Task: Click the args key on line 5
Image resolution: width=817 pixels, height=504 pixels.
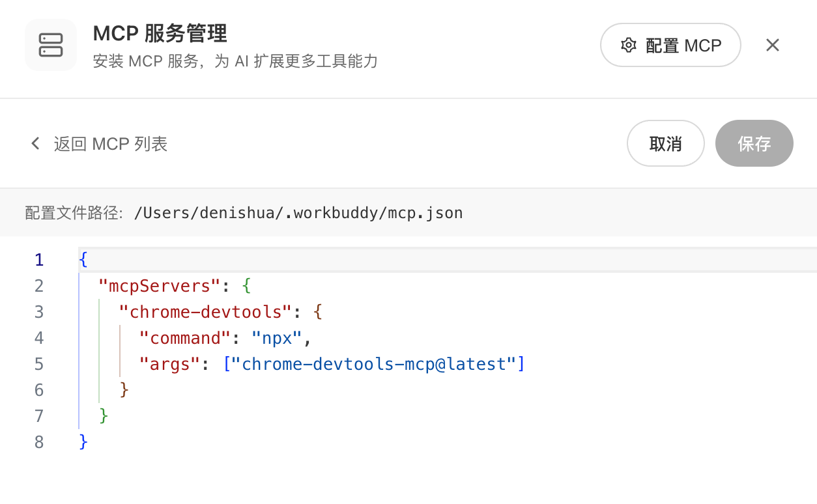Action: [x=168, y=363]
